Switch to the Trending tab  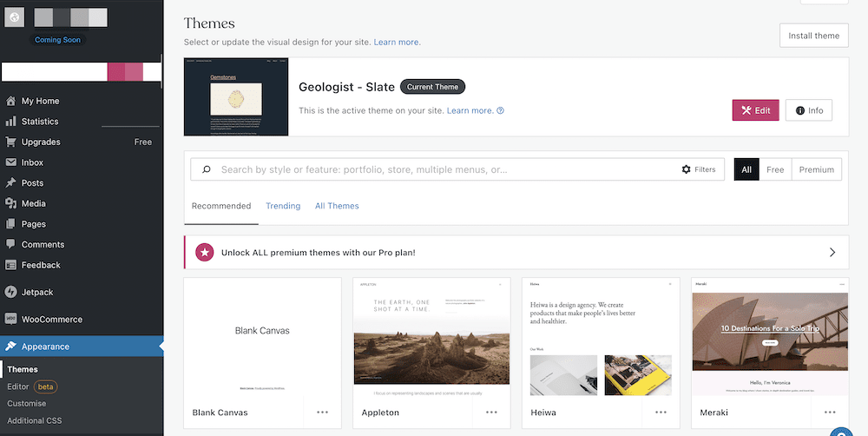tap(283, 206)
